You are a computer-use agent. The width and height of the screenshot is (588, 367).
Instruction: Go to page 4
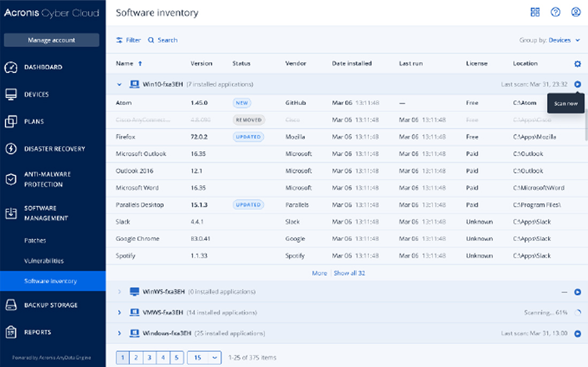point(163,357)
